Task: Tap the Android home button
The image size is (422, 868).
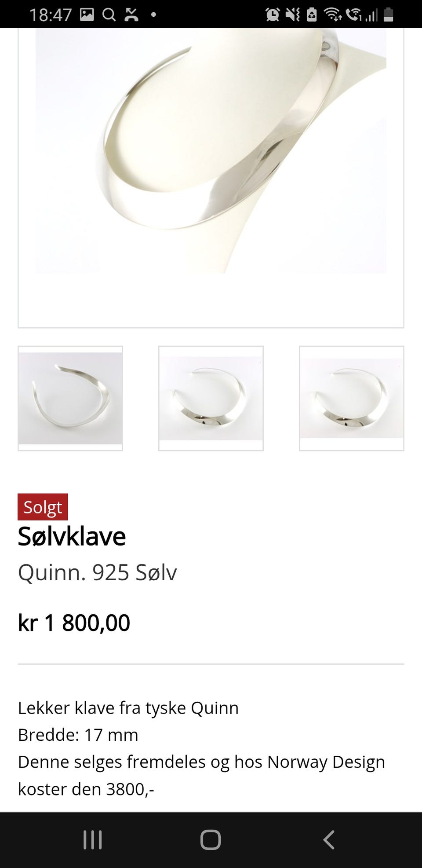Action: [x=211, y=839]
